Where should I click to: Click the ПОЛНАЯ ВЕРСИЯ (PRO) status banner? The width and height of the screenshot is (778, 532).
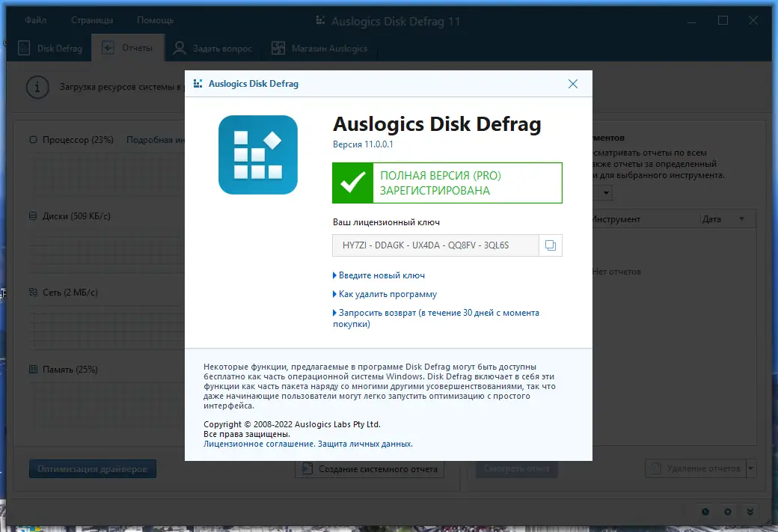pyautogui.click(x=447, y=183)
